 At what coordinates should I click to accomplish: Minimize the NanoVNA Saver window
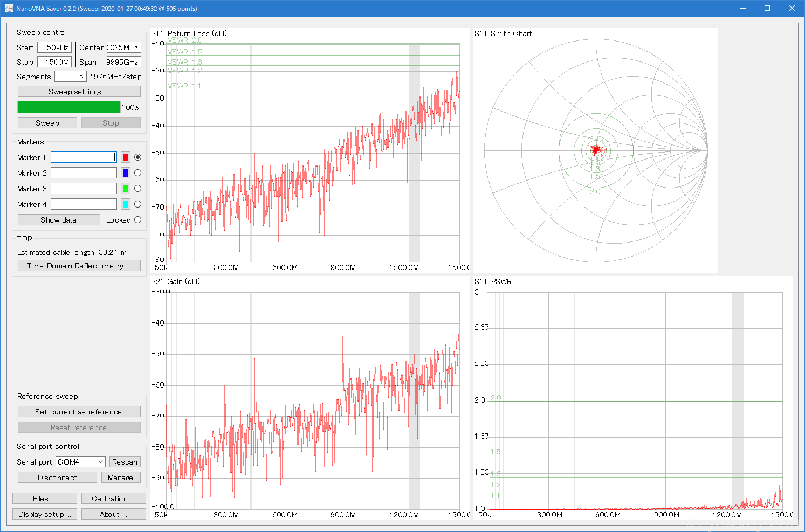[742, 8]
